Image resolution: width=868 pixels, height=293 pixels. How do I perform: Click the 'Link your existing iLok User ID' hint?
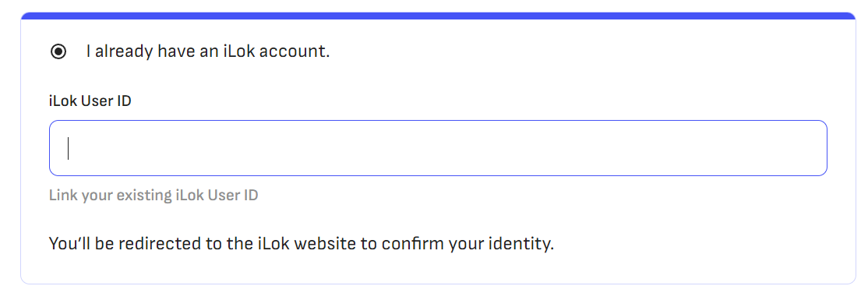click(x=153, y=196)
